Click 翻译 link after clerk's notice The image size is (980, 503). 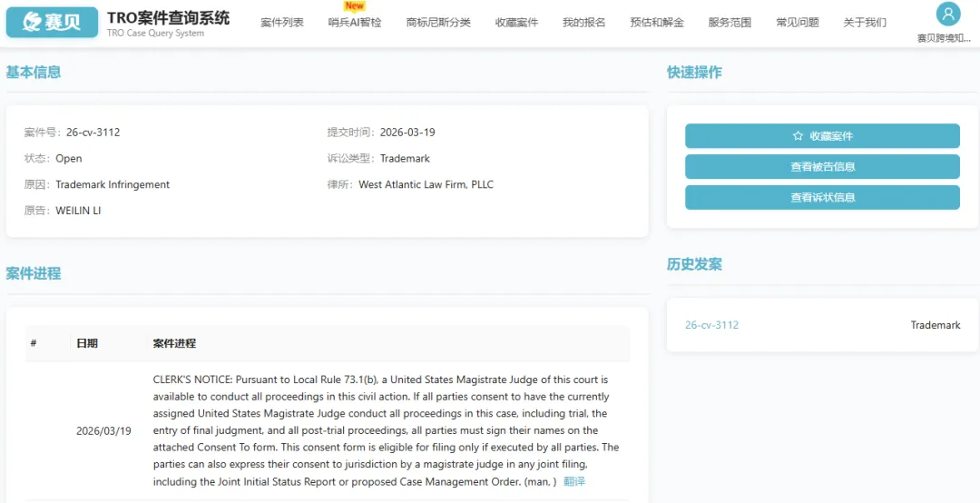[574, 481]
